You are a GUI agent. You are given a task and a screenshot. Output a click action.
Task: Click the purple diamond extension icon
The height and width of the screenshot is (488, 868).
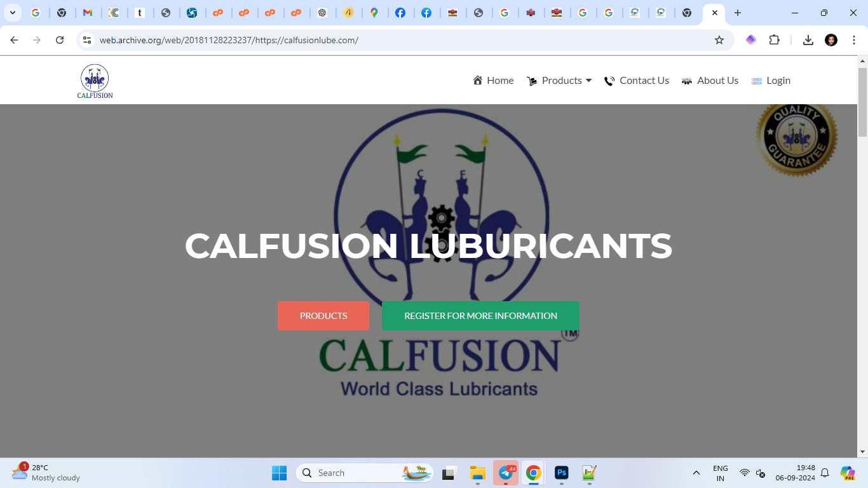tap(751, 40)
